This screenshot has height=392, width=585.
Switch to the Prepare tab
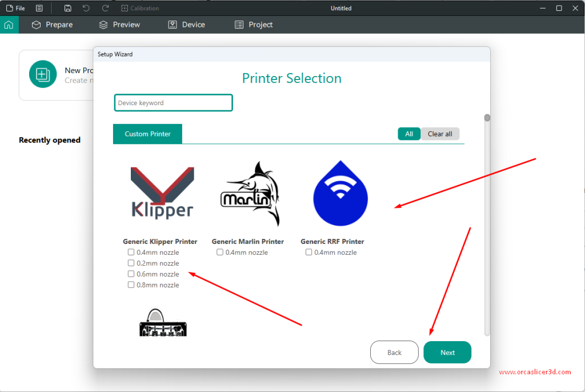(53, 25)
